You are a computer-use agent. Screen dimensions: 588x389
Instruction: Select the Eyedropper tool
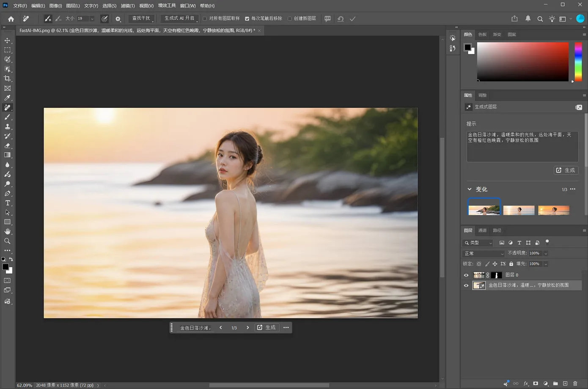[x=7, y=98]
